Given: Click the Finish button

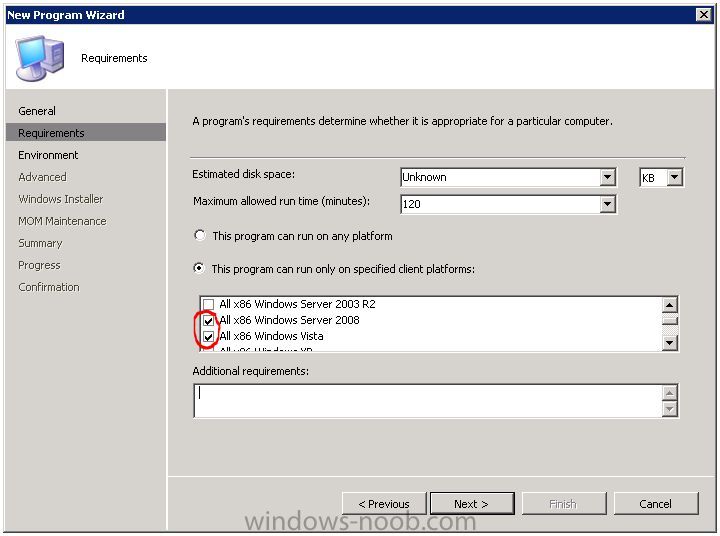Looking at the screenshot, I should click(x=563, y=504).
